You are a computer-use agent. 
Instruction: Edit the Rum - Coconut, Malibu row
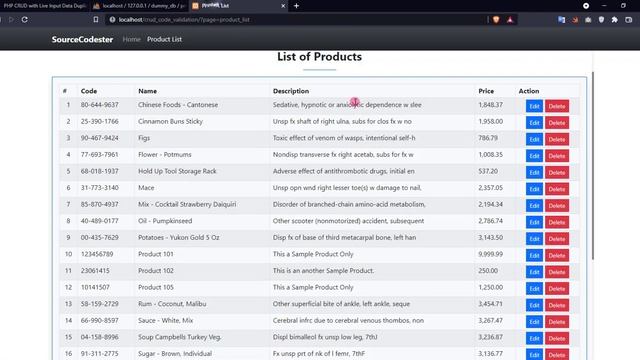534,305
